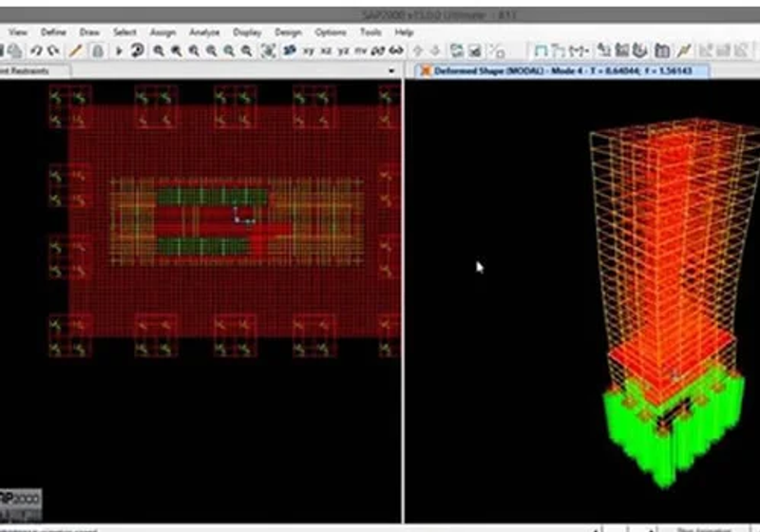Open the View menu

click(x=18, y=32)
